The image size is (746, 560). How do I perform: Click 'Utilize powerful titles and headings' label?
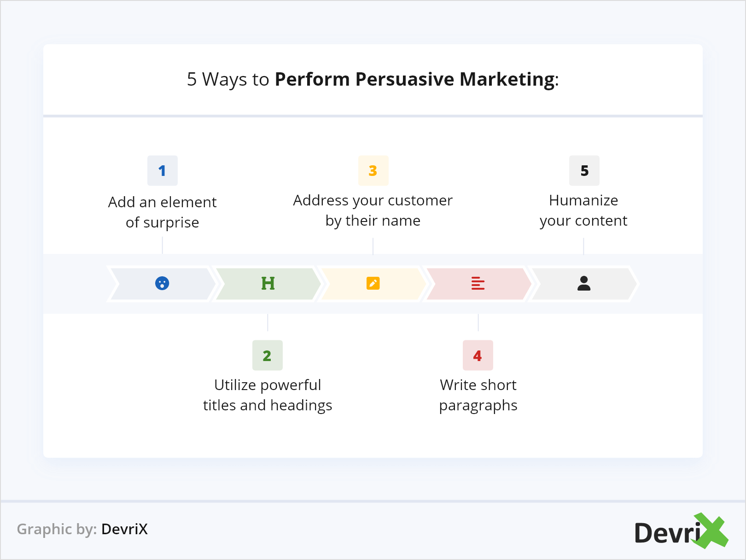click(268, 395)
